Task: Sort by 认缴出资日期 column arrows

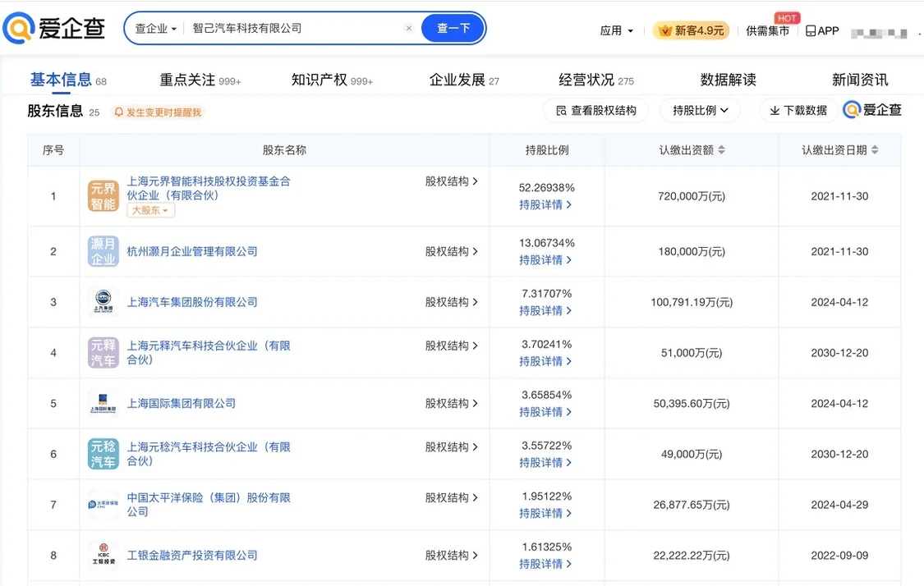Action: click(875, 150)
